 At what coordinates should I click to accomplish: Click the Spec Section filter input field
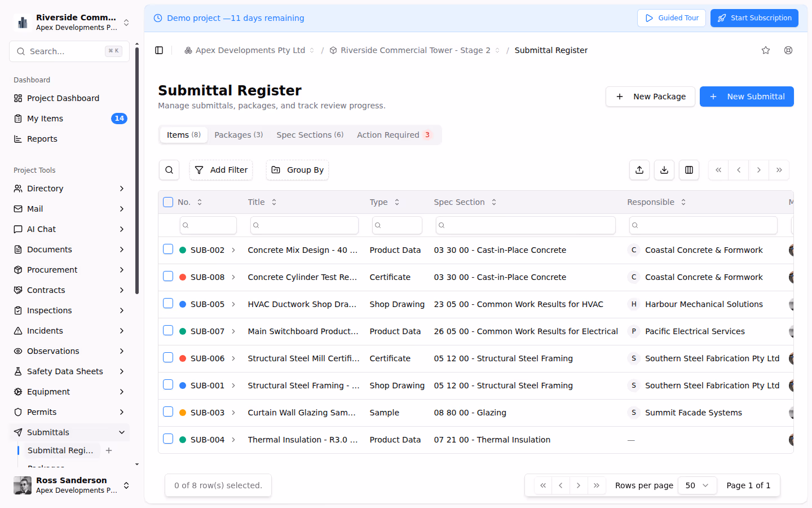(526, 225)
